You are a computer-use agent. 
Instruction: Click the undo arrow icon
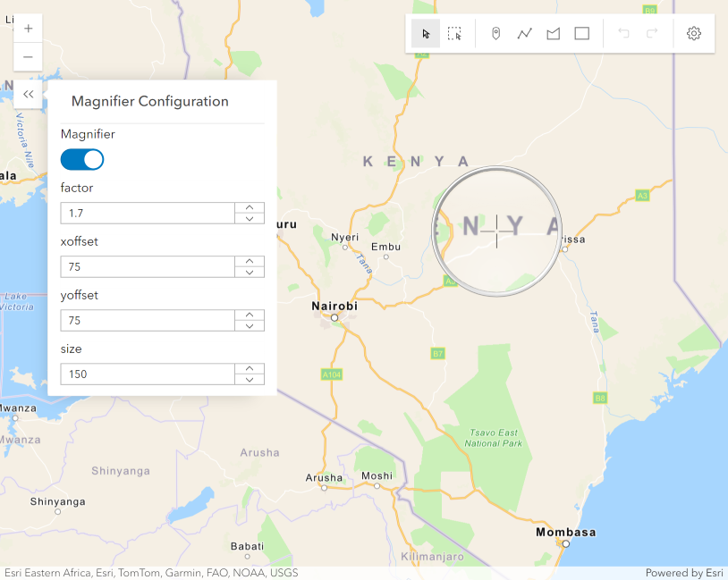click(x=623, y=33)
